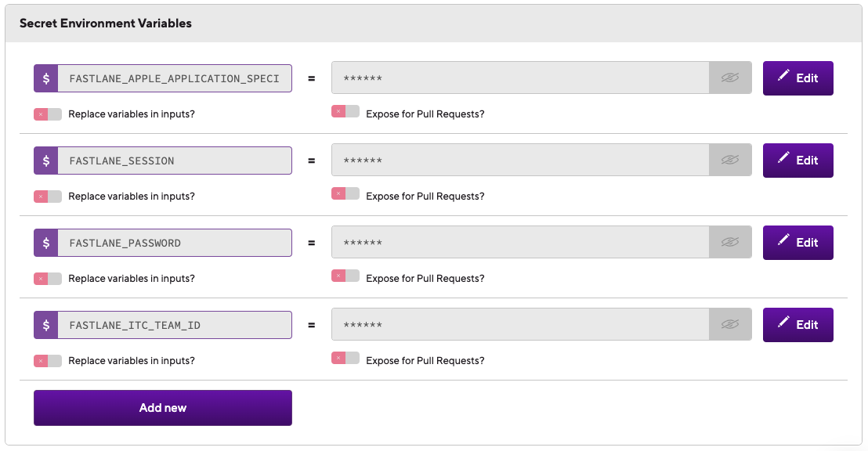This screenshot has height=451, width=868.
Task: Click dollar icon beside FASTLANE_ITC_TEAM_ID key
Action: tap(46, 325)
